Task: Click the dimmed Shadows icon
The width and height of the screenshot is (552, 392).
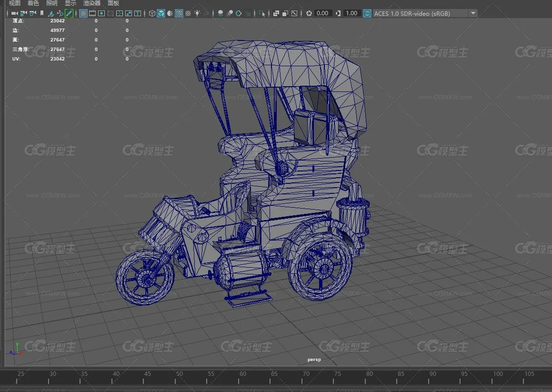Action: click(207, 13)
